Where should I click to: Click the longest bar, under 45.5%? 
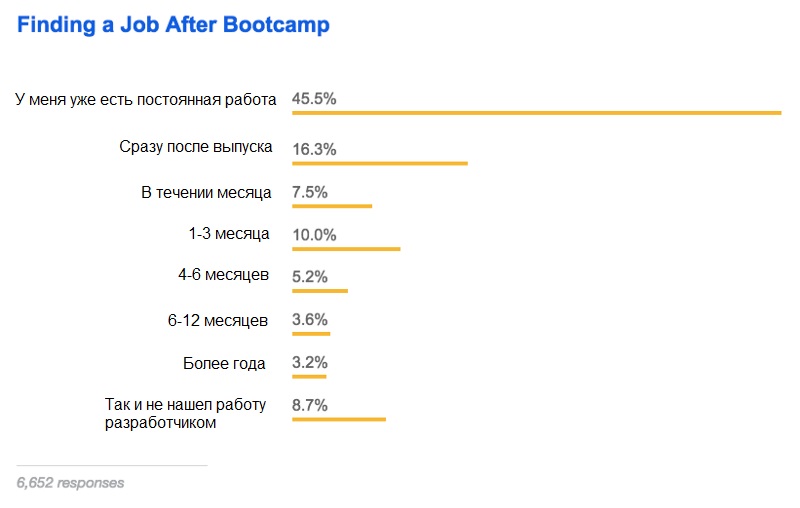[x=536, y=113]
